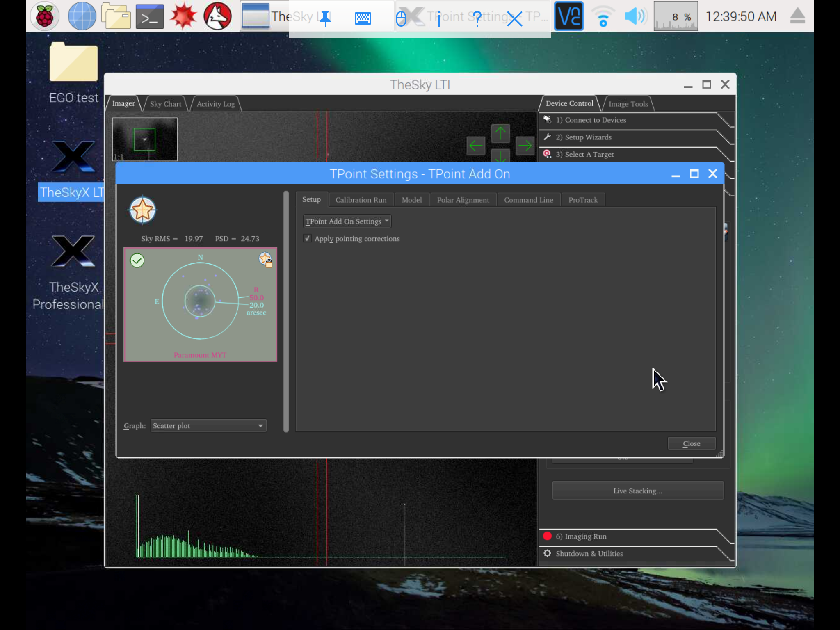Click the green down arrow over the image

click(500, 155)
